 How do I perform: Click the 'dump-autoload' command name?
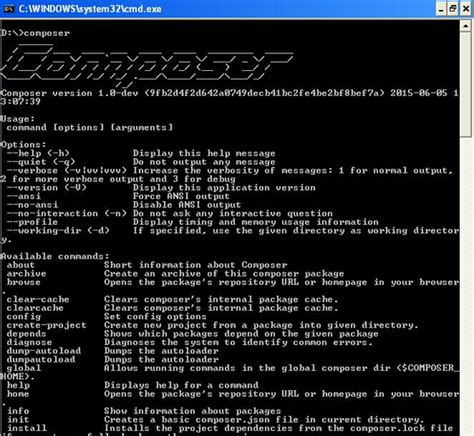[x=44, y=351]
